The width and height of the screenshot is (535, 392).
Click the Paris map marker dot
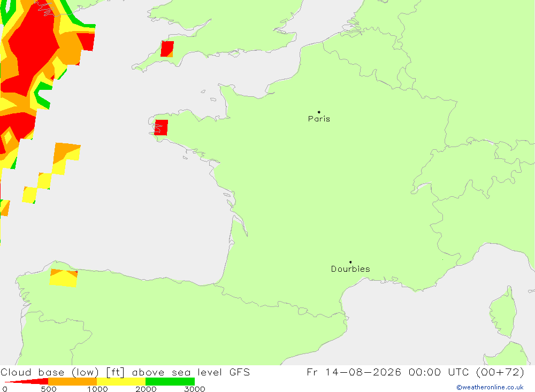tap(319, 112)
